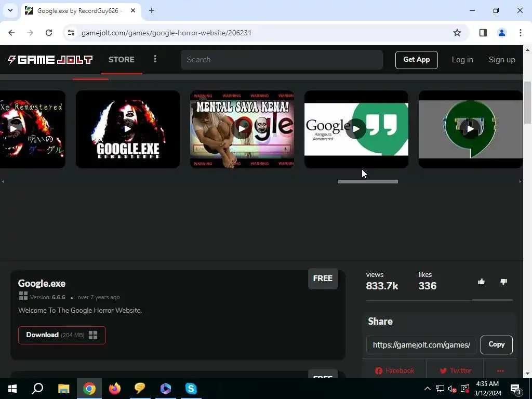Screen dimensions: 532x399
Task: Click the Sign up link
Action: coord(502,60)
